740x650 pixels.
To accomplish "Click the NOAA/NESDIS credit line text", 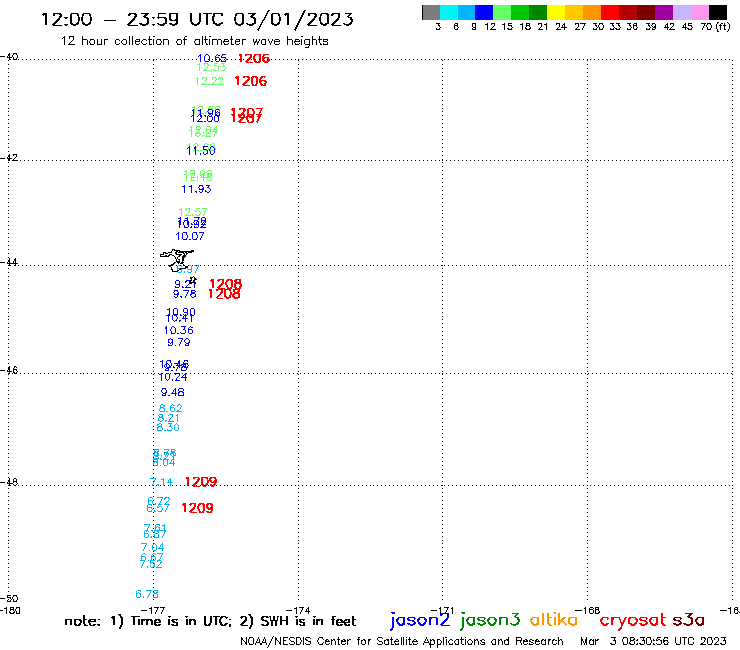I will 402,641.
